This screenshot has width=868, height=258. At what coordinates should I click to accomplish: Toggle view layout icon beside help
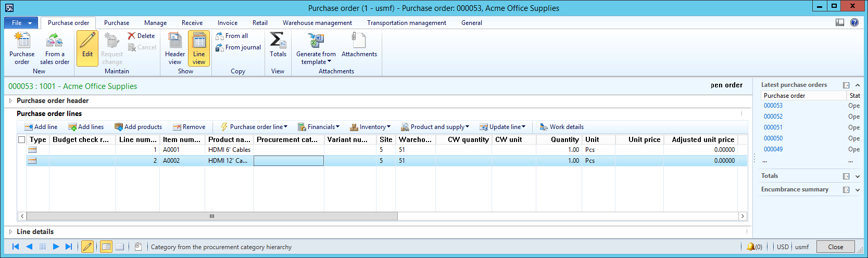pos(840,22)
